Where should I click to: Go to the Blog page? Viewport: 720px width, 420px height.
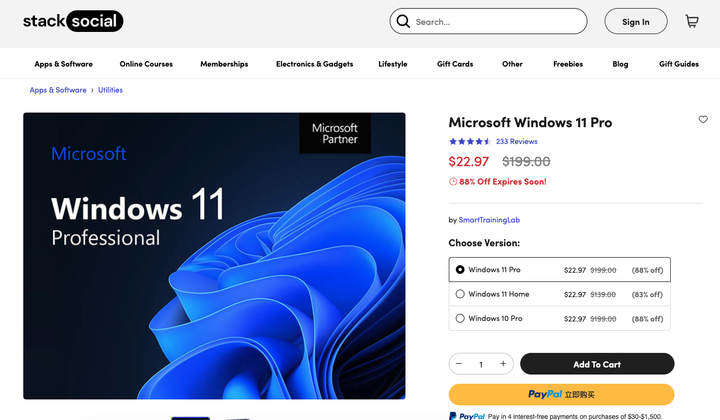(x=620, y=64)
